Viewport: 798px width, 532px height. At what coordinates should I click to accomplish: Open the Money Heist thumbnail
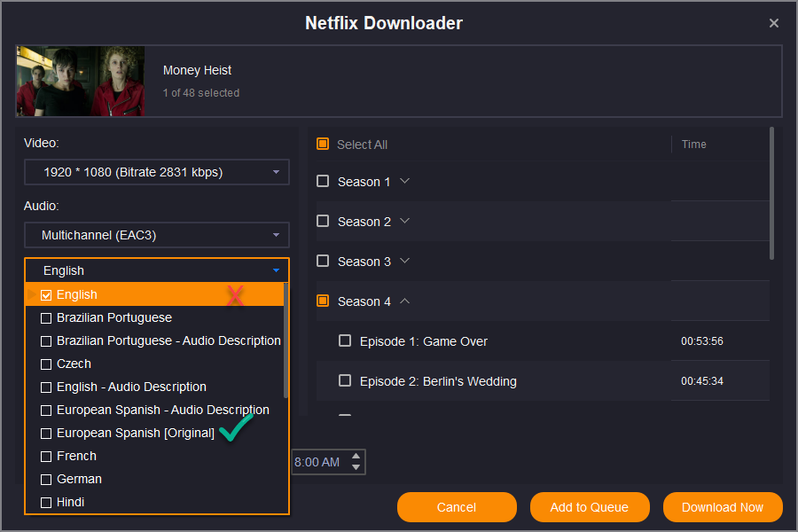click(81, 82)
